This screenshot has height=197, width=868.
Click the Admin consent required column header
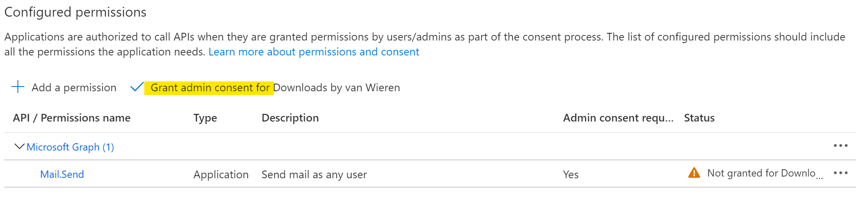tap(618, 118)
